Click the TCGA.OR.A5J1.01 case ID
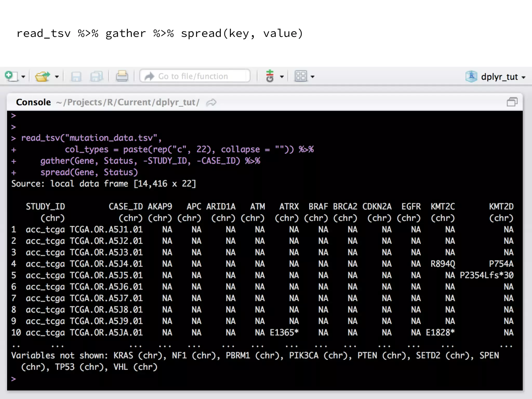The image size is (532, 399). click(106, 230)
